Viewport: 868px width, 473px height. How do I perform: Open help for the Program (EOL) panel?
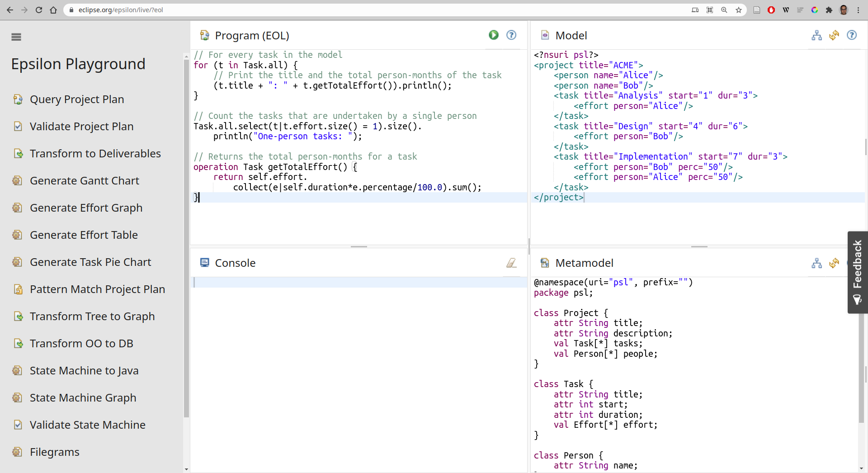(511, 35)
